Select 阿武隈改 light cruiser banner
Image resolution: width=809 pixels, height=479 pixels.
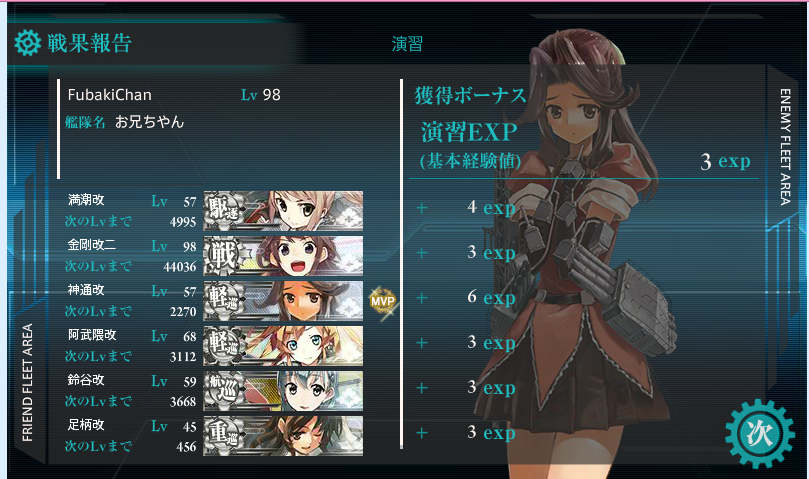coord(283,345)
